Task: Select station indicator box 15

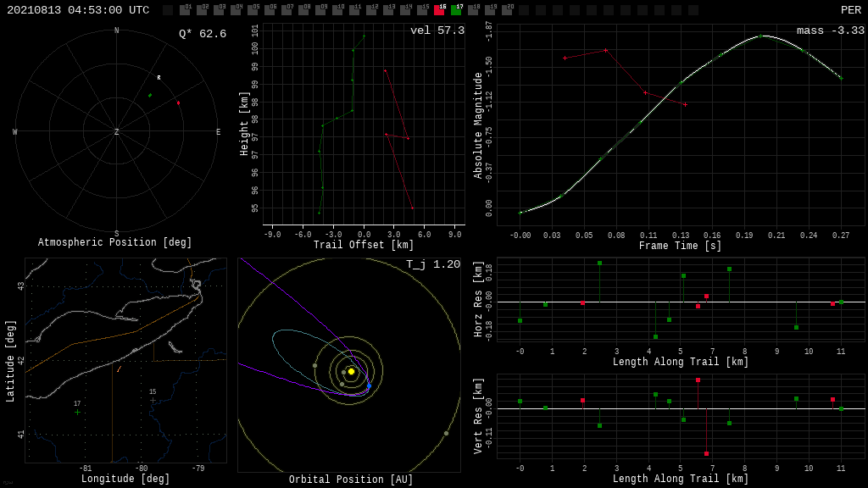Action: (x=422, y=9)
